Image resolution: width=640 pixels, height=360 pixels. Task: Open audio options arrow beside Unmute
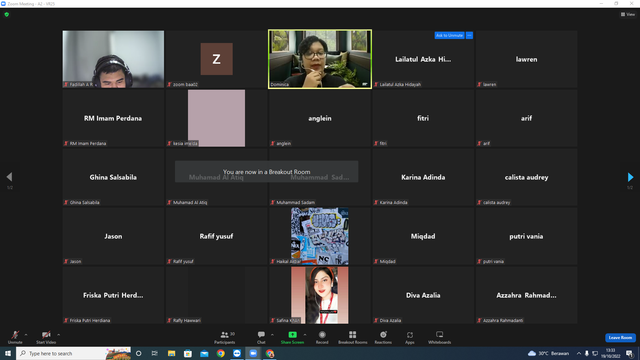[26, 335]
